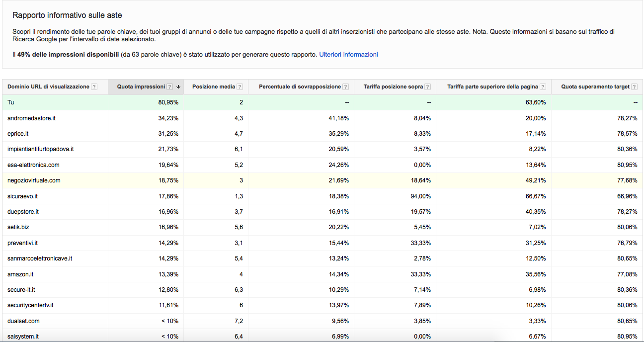Sort by Tariffa parte superiore della pagina header

[x=492, y=86]
